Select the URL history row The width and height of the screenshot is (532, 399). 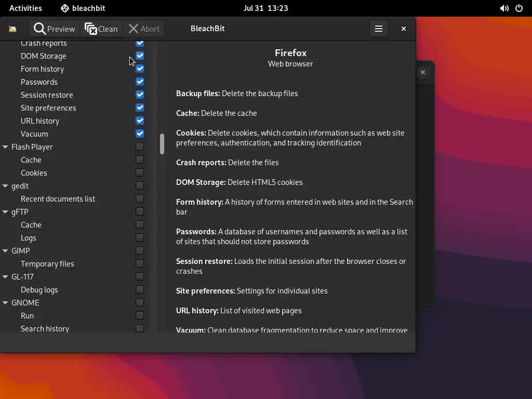[x=75, y=121]
